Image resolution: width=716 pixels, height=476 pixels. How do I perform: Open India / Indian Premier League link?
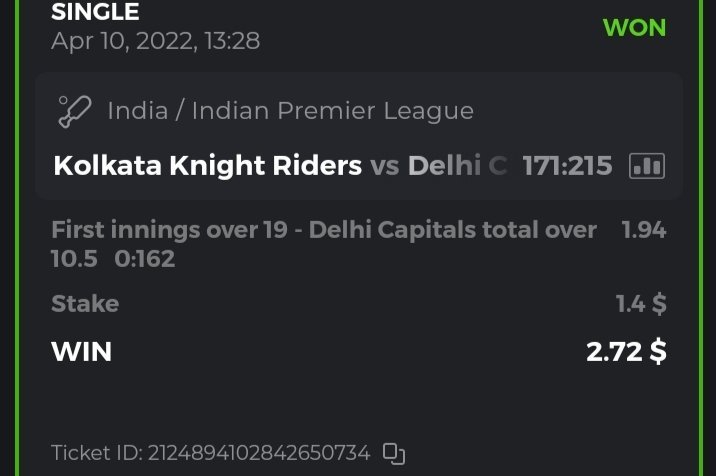coord(290,111)
